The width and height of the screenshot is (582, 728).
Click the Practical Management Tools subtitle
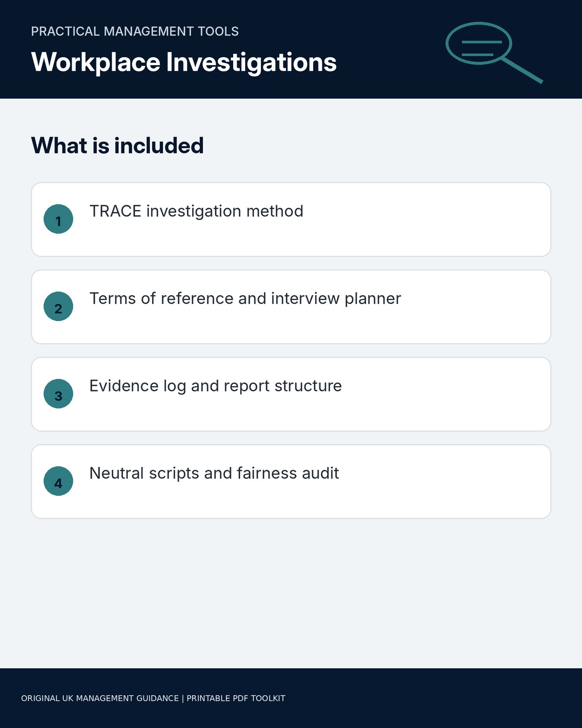coord(135,31)
